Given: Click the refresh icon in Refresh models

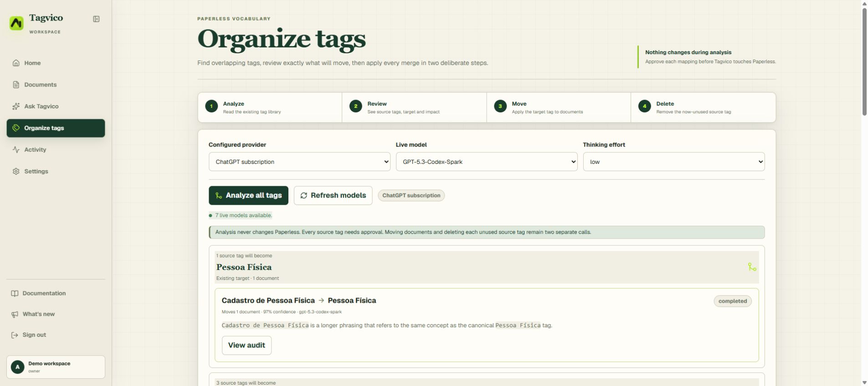Looking at the screenshot, I should point(304,195).
